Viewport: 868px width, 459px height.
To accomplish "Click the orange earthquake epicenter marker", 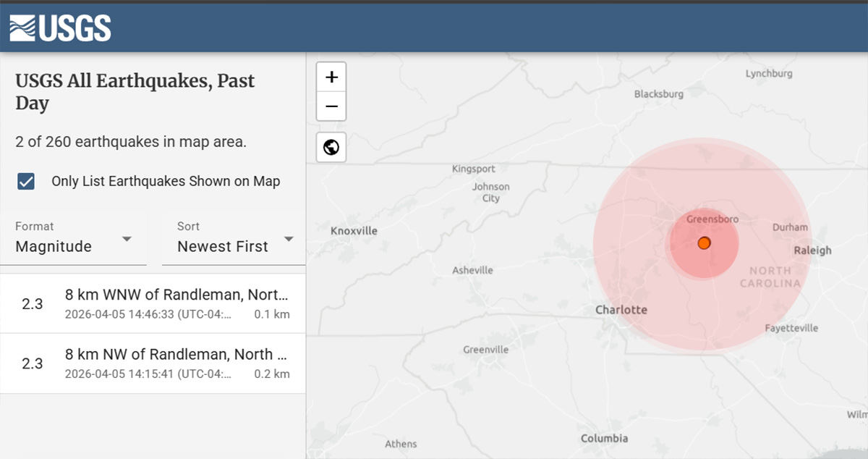I will point(704,243).
